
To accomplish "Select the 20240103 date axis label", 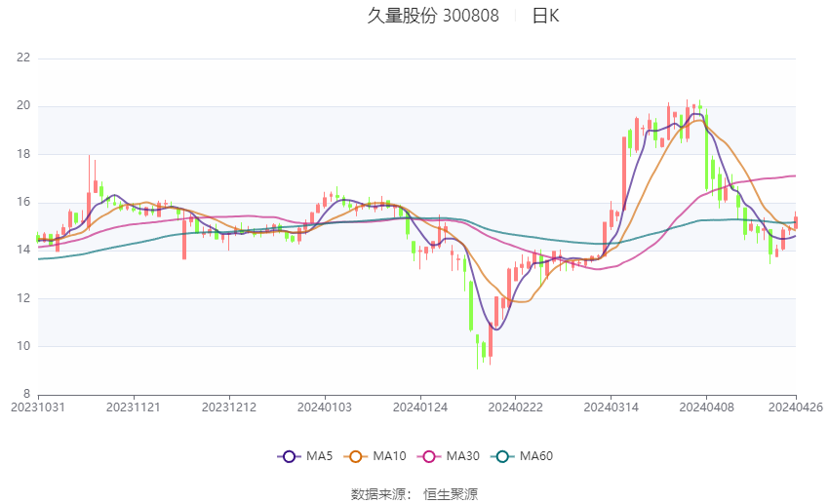I will click(325, 407).
